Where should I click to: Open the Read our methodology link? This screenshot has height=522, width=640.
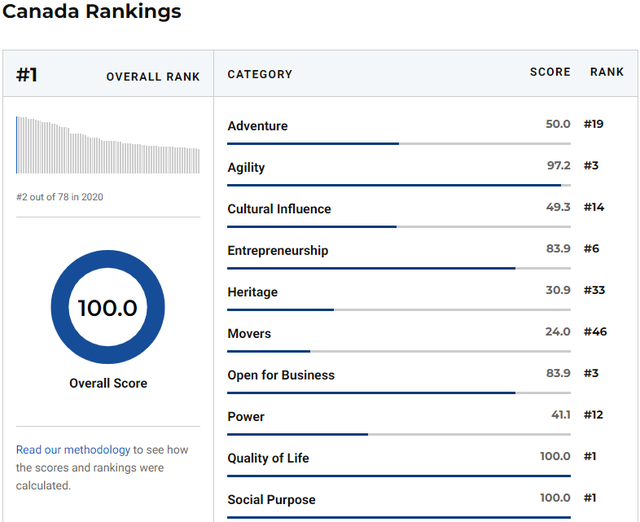tap(73, 450)
